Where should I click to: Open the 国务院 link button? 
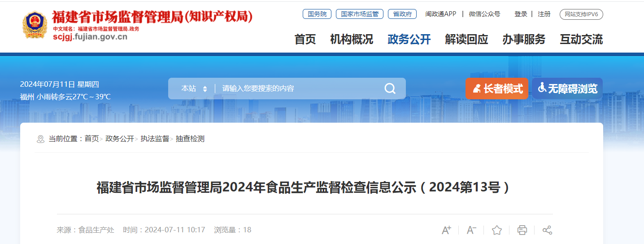(317, 14)
